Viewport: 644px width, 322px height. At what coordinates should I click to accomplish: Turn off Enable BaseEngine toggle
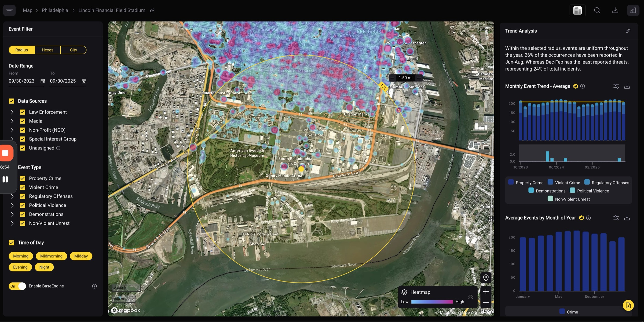(17, 286)
